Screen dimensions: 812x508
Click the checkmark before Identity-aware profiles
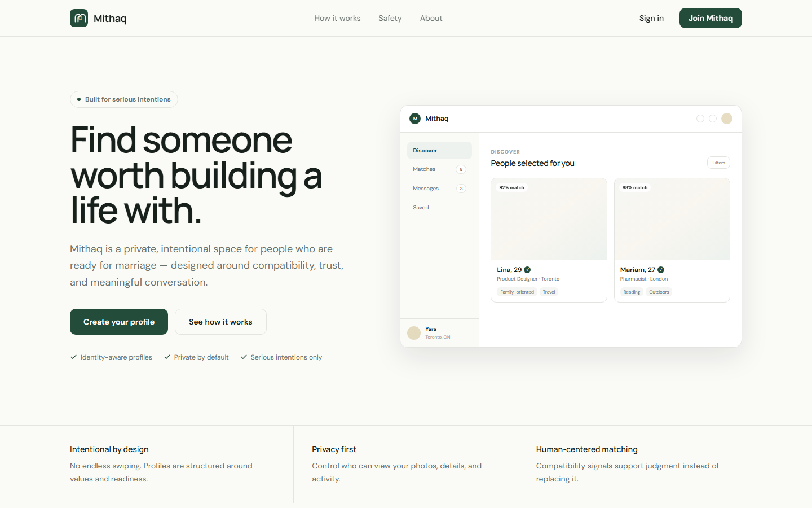pyautogui.click(x=73, y=357)
